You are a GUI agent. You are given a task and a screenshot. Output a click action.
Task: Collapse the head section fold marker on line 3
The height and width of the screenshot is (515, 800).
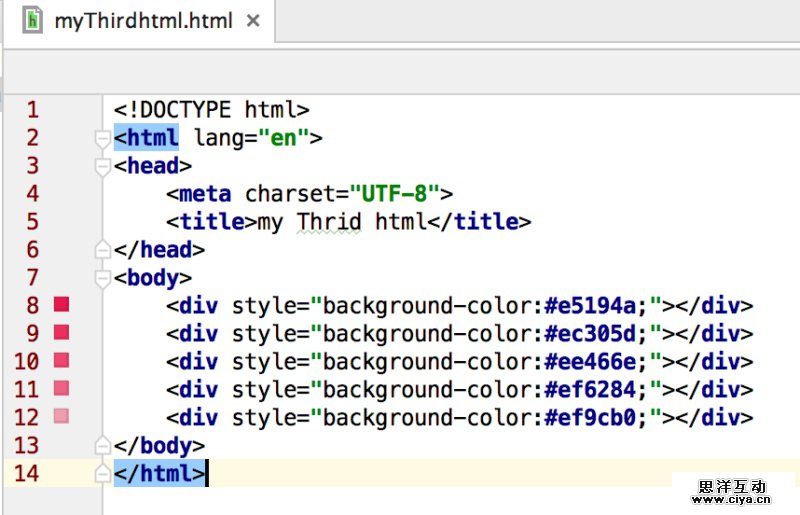click(x=101, y=166)
